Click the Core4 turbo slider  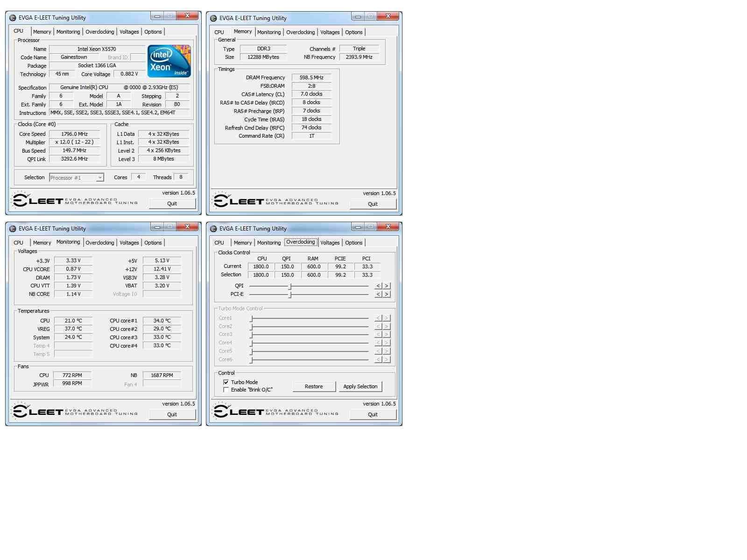[x=309, y=343]
